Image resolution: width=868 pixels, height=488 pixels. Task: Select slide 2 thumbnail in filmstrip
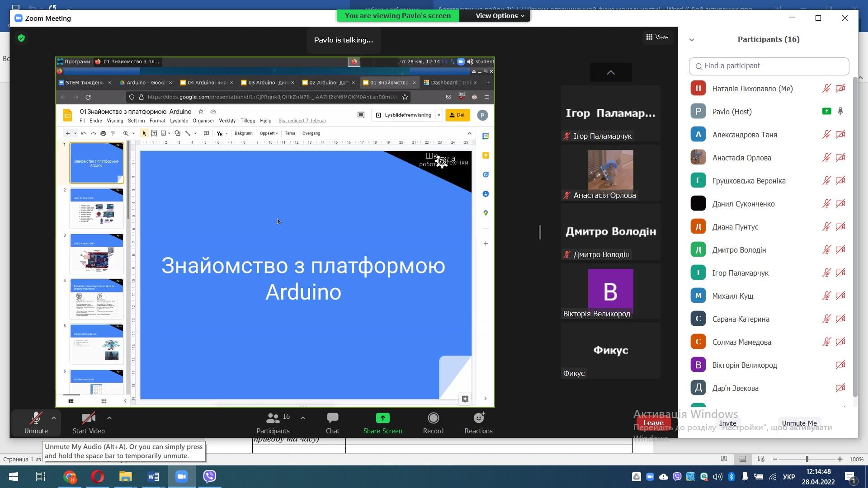point(96,208)
